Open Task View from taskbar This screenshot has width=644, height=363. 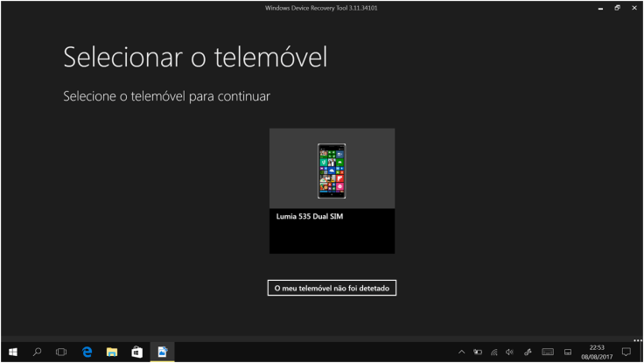61,352
